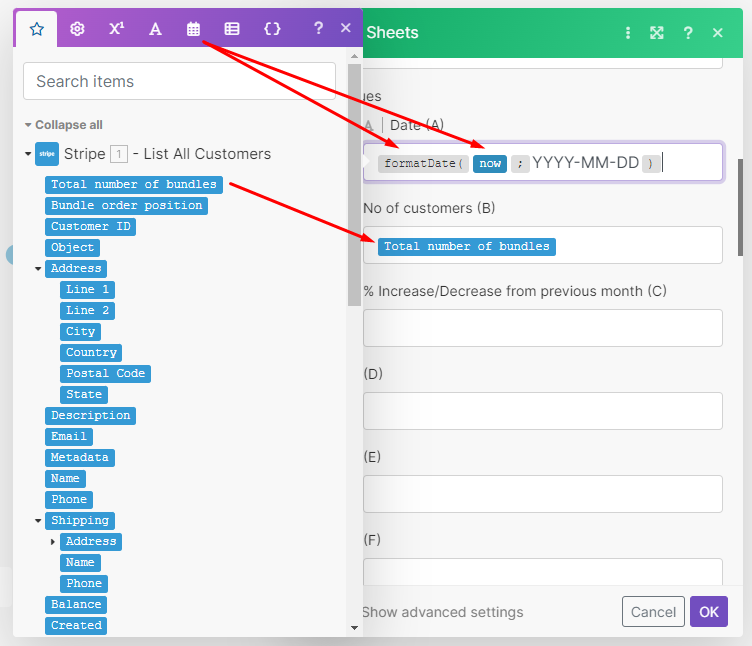Focus the Search items field
Image resolution: width=752 pixels, height=646 pixels.
(179, 81)
